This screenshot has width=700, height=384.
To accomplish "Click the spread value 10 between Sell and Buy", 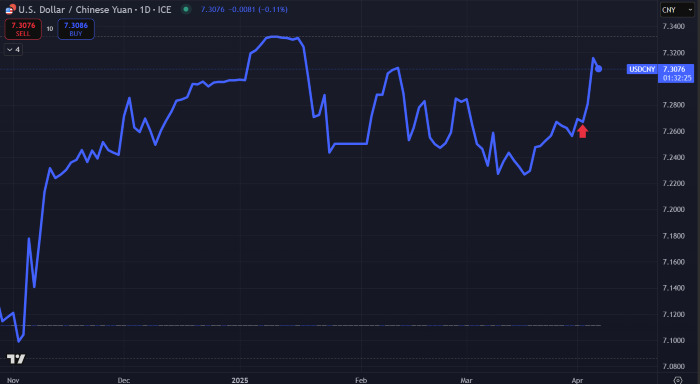I will 50,29.
